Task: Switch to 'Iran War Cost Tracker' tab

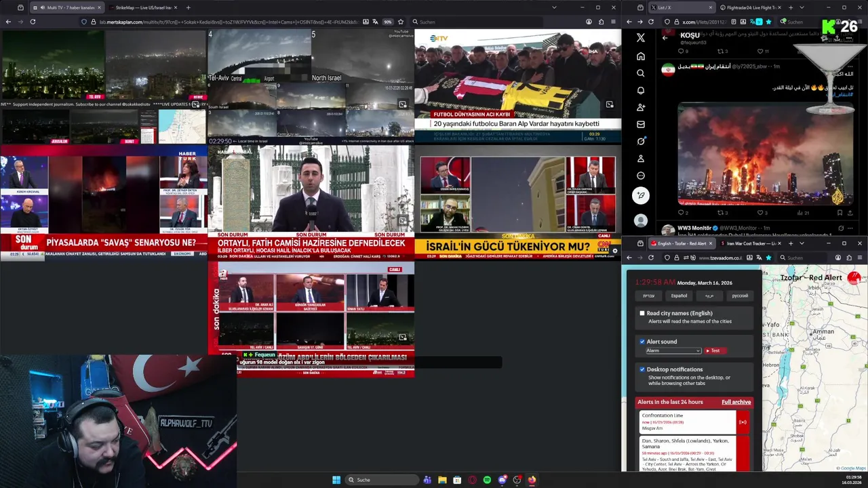Action: [x=751, y=243]
